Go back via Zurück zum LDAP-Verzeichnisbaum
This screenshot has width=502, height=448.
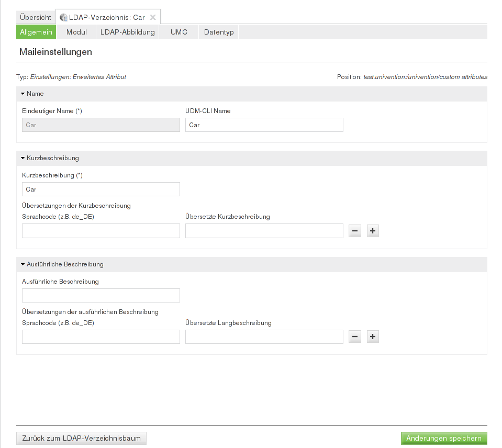[82, 438]
